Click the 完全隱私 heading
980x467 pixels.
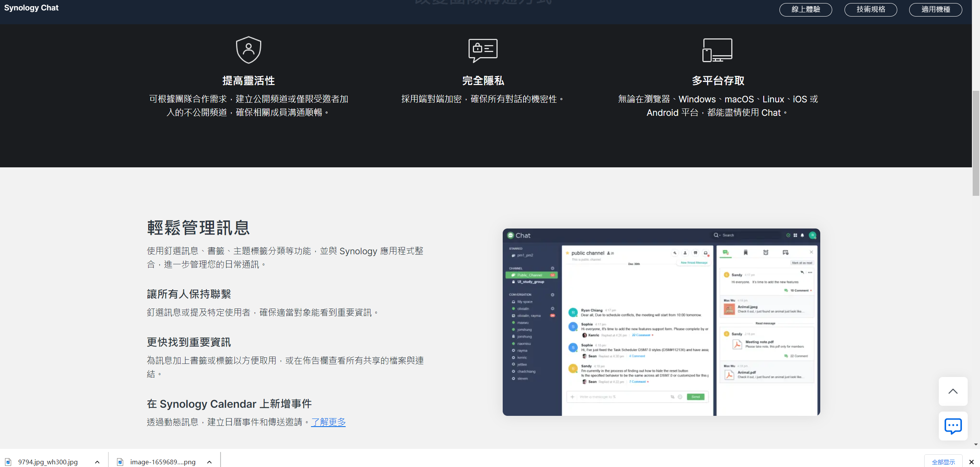pyautogui.click(x=483, y=81)
